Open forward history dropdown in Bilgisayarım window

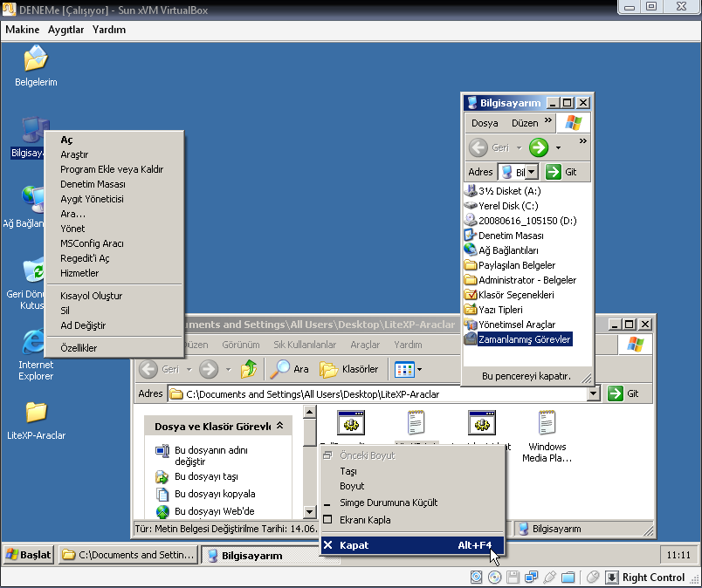(x=558, y=147)
